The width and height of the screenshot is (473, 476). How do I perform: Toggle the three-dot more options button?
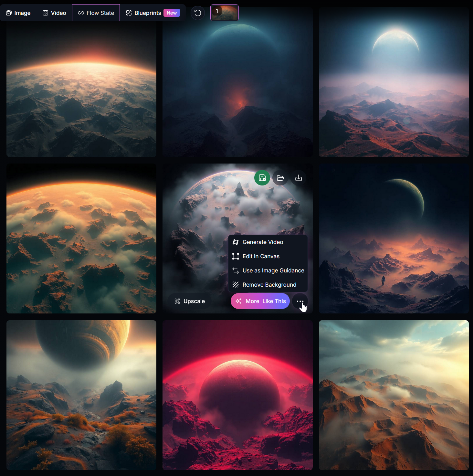click(300, 301)
